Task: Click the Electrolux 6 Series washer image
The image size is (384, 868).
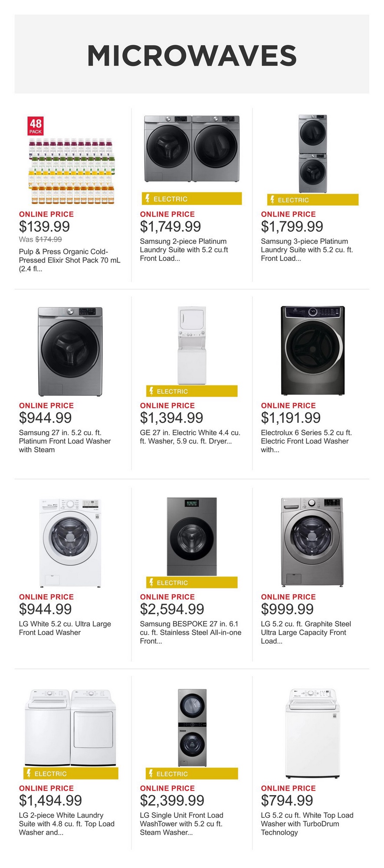Action: point(312,351)
